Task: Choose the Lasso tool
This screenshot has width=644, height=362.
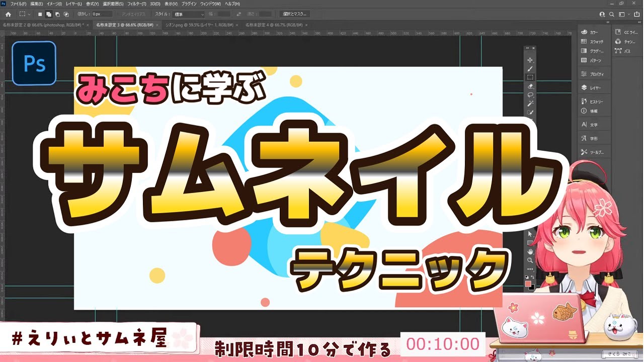Action: coord(530,95)
